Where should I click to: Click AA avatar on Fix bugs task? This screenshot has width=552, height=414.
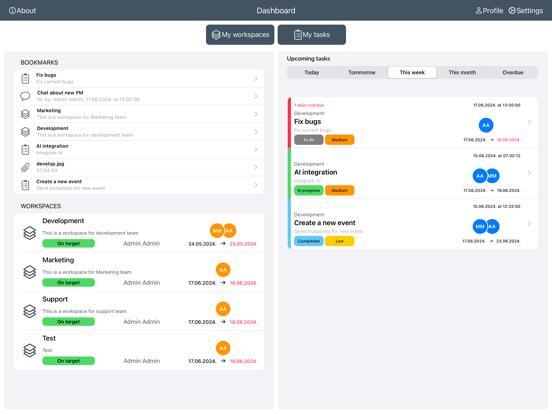click(x=486, y=125)
